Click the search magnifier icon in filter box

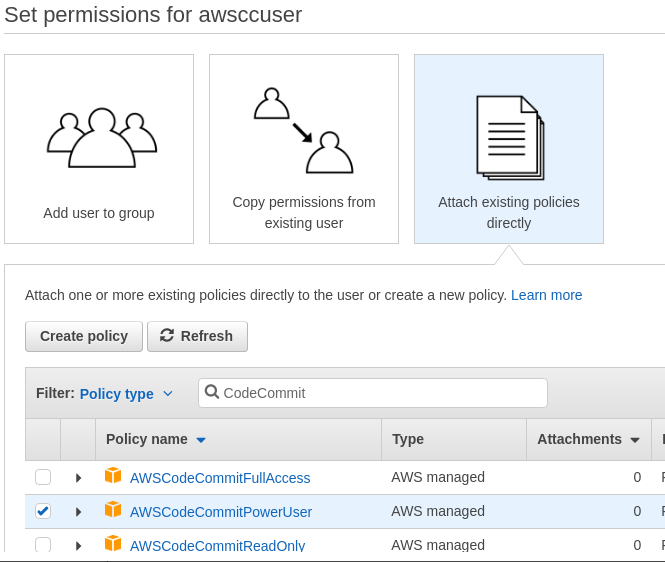[212, 392]
